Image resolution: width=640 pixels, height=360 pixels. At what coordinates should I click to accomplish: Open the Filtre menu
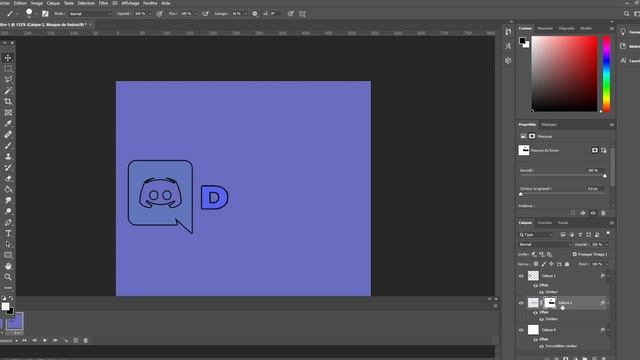(103, 3)
